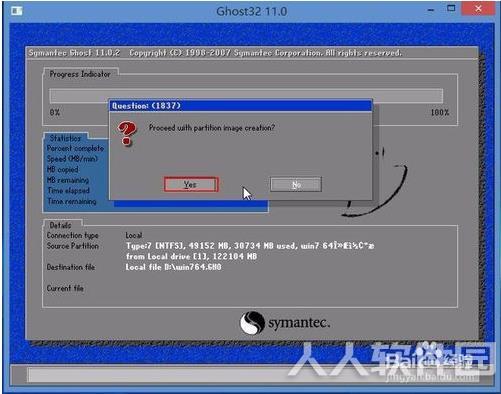The height and width of the screenshot is (394, 501).
Task: Click the Symantec Ghost 11.0.2 copyright header
Action: click(x=215, y=53)
